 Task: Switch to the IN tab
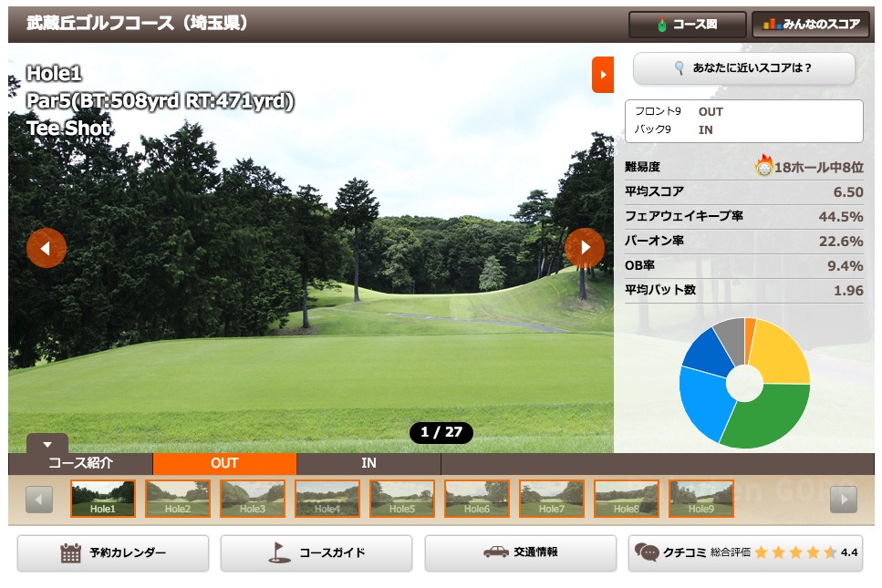click(368, 463)
